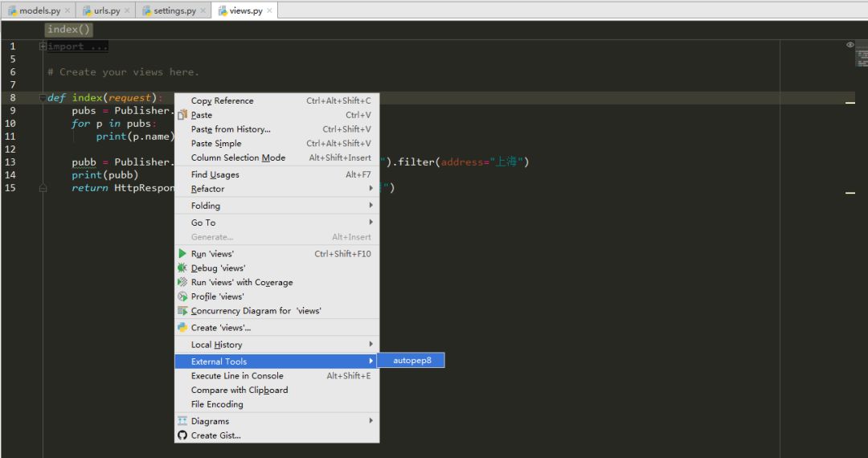The height and width of the screenshot is (458, 868).
Task: Click the Paste clipboard icon
Action: tap(182, 115)
